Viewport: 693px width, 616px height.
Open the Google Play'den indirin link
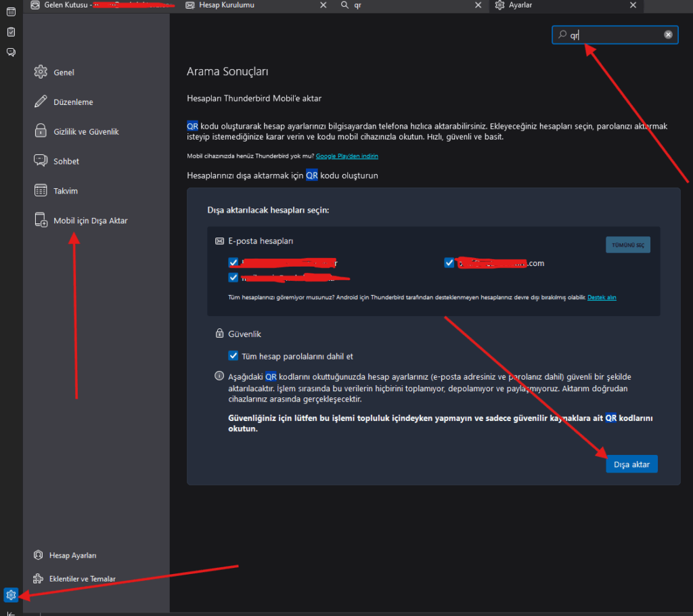pos(347,156)
